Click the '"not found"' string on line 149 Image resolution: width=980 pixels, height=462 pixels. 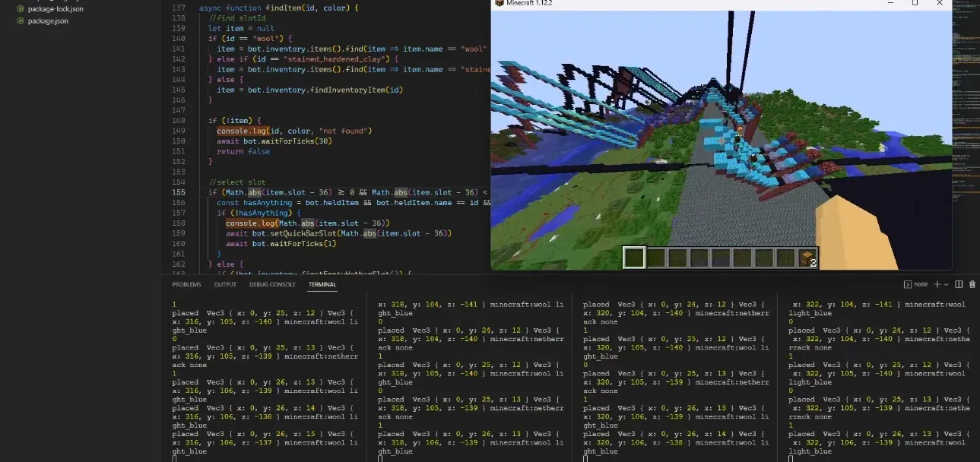tap(345, 131)
